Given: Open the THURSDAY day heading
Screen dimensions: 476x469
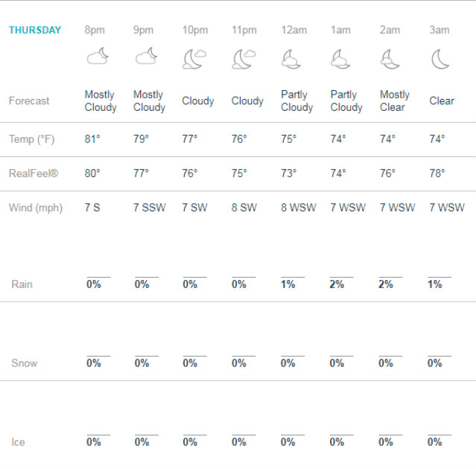Looking at the screenshot, I should coord(35,30).
